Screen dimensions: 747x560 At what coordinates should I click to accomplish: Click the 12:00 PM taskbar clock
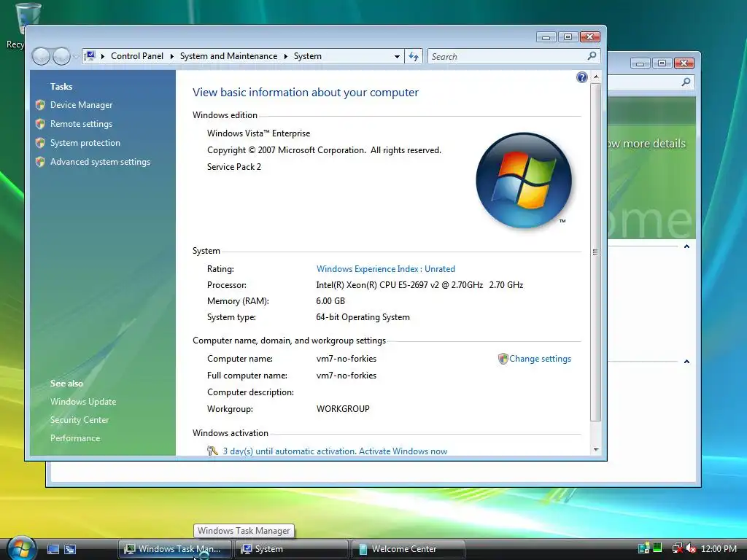(x=719, y=549)
